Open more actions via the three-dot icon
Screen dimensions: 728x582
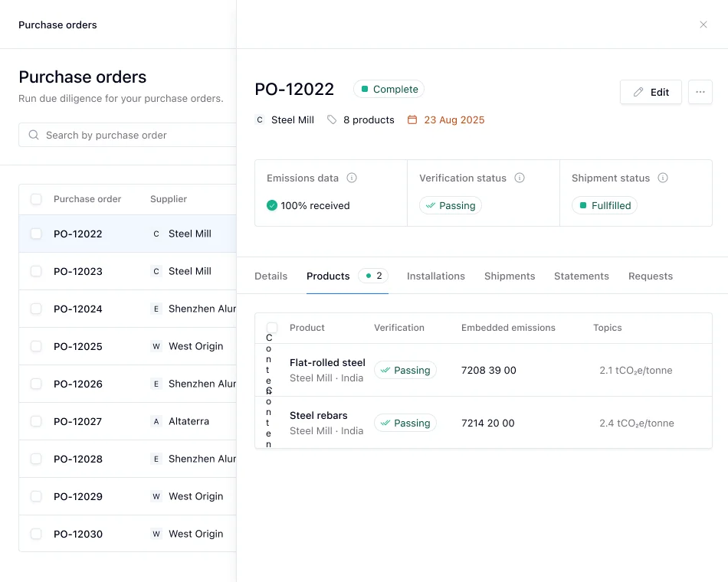[700, 92]
